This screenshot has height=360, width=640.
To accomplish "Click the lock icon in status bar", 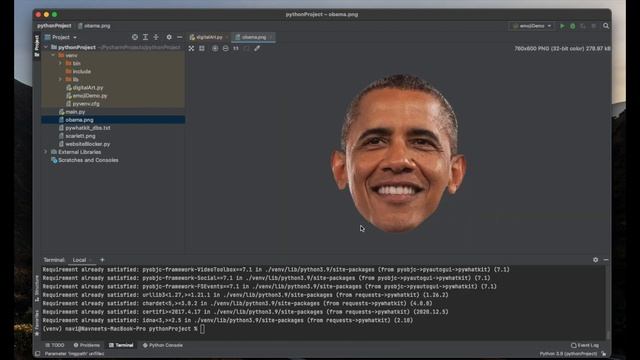I will (x=604, y=353).
